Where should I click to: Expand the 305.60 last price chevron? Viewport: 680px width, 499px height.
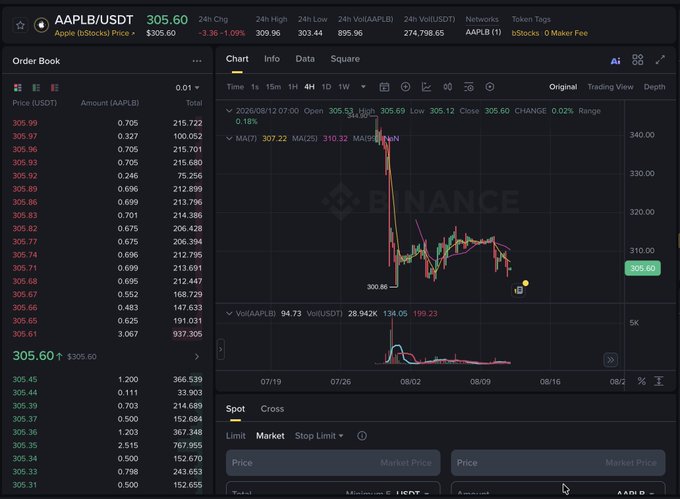(x=197, y=356)
